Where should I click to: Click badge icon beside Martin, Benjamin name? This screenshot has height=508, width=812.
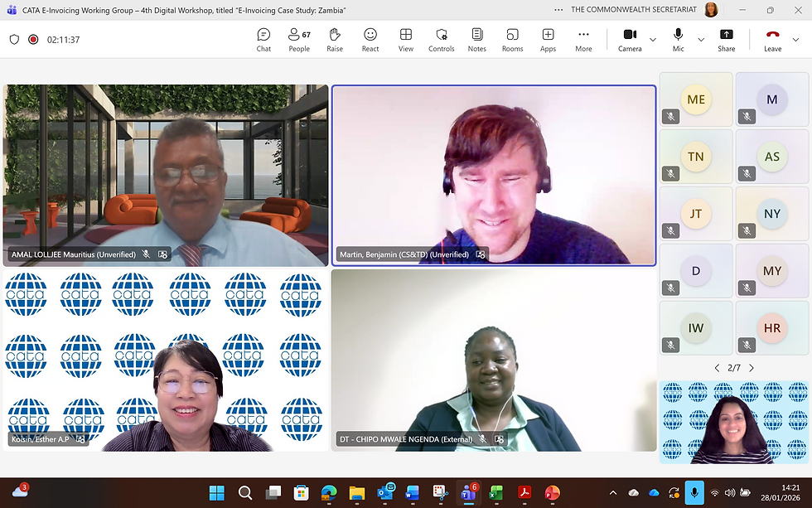click(x=481, y=254)
